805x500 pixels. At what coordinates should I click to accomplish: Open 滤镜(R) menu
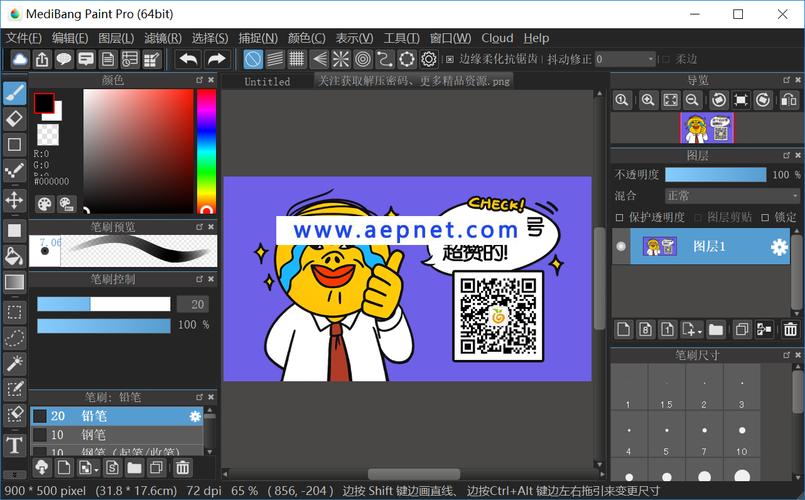(x=163, y=39)
